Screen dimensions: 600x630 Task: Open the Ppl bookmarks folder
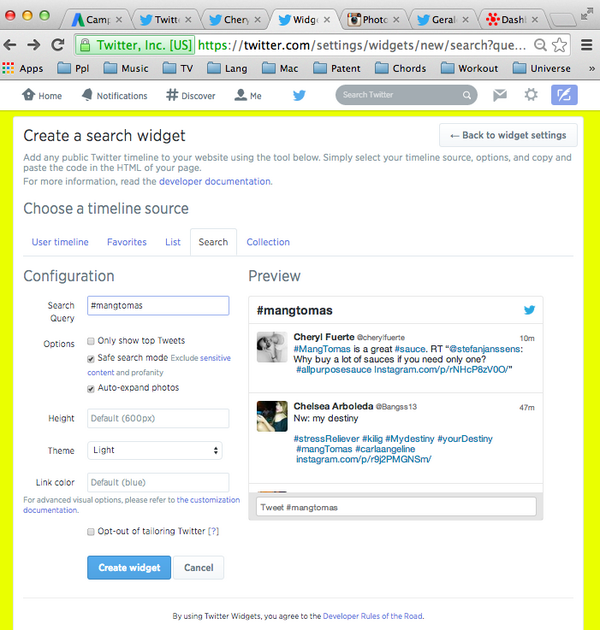pos(73,68)
